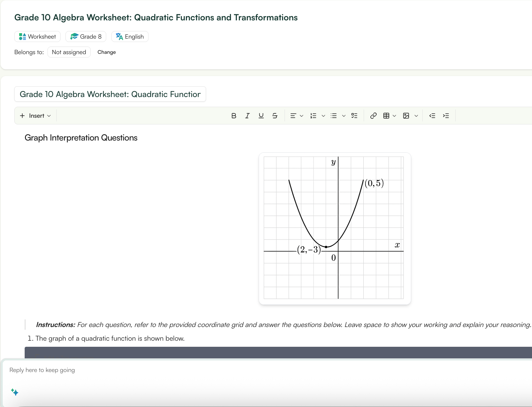Image resolution: width=532 pixels, height=407 pixels.
Task: Toggle underline formatting
Action: (261, 116)
